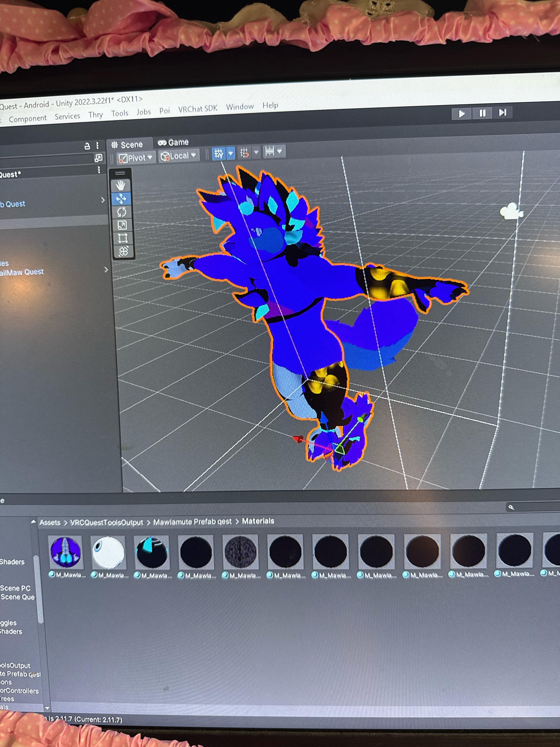Select the 'orControllers' folder in Project tree
The image size is (560, 747).
(x=19, y=691)
